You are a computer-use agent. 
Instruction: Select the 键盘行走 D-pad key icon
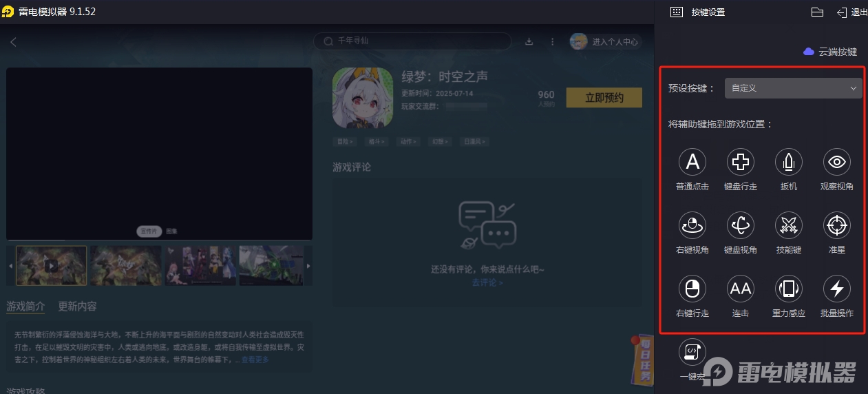pos(741,162)
